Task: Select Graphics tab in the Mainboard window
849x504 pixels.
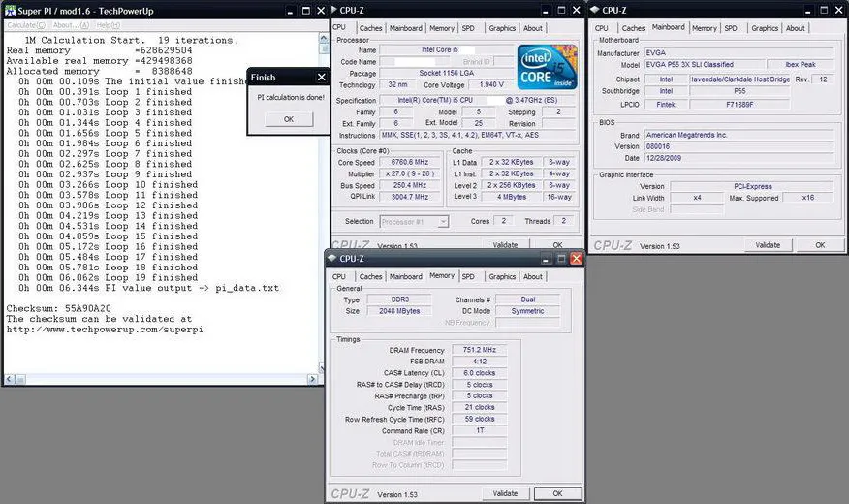Action: [x=765, y=28]
